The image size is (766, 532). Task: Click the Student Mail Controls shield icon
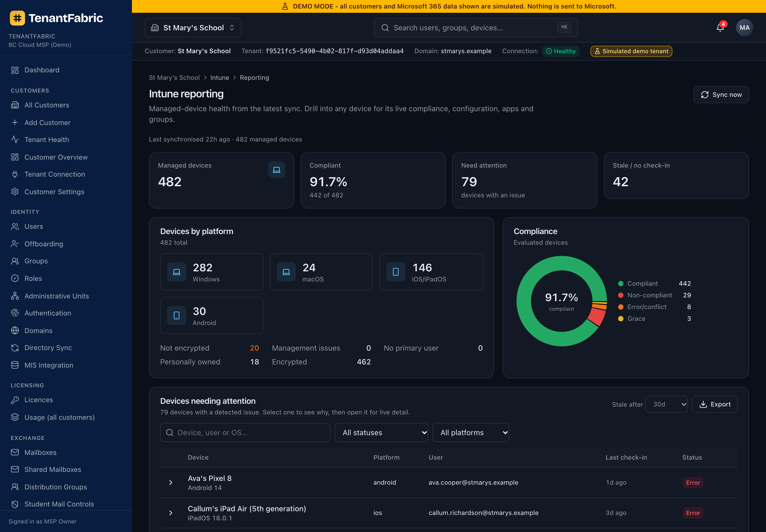[x=15, y=504]
